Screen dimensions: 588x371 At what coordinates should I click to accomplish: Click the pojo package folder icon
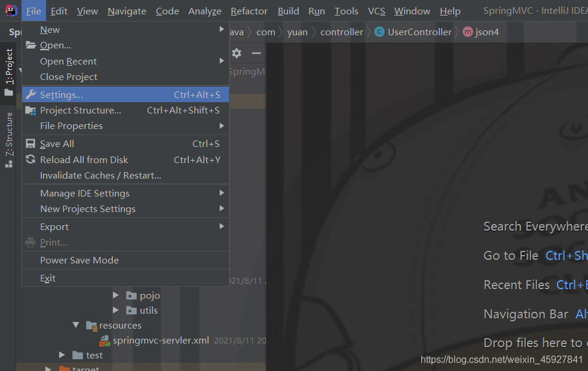[x=131, y=296]
